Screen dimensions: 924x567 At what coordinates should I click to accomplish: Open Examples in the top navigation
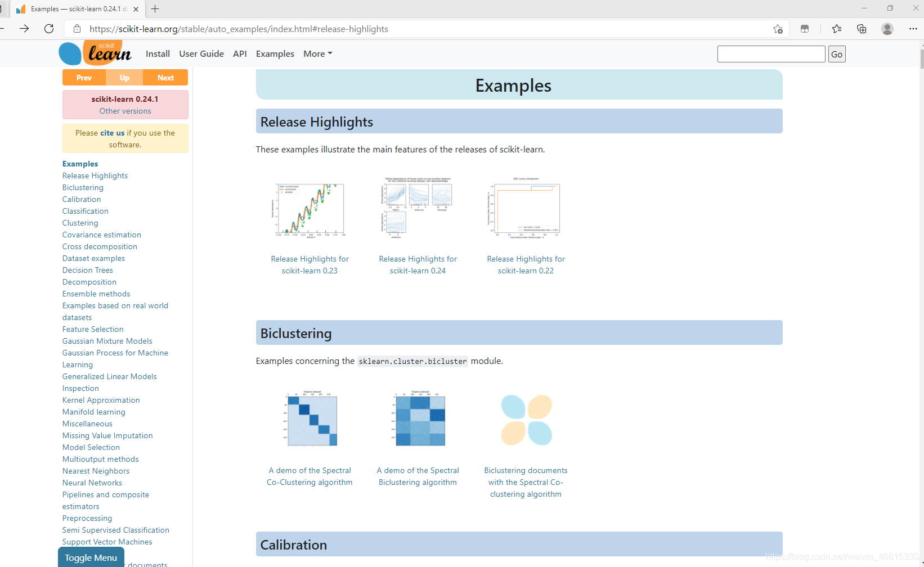pos(275,54)
